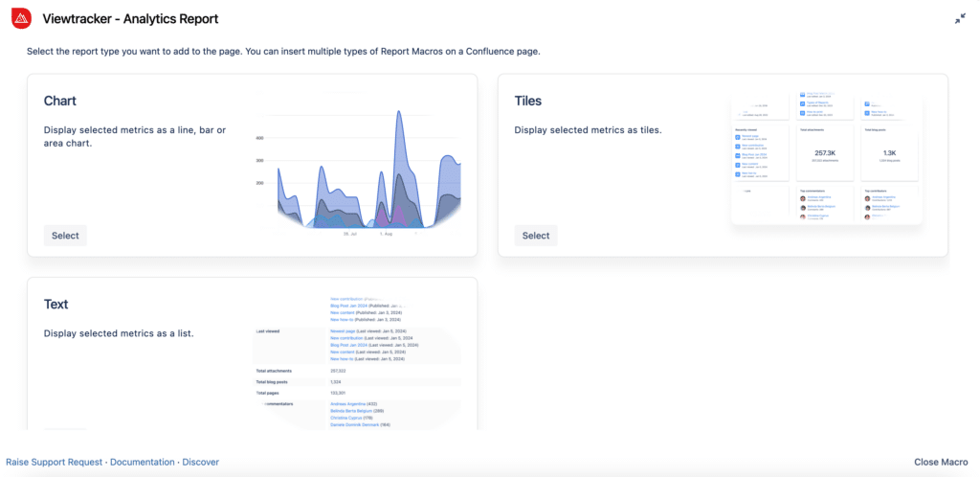Click the Tiles preview thumbnail
980x477 pixels.
826,157
